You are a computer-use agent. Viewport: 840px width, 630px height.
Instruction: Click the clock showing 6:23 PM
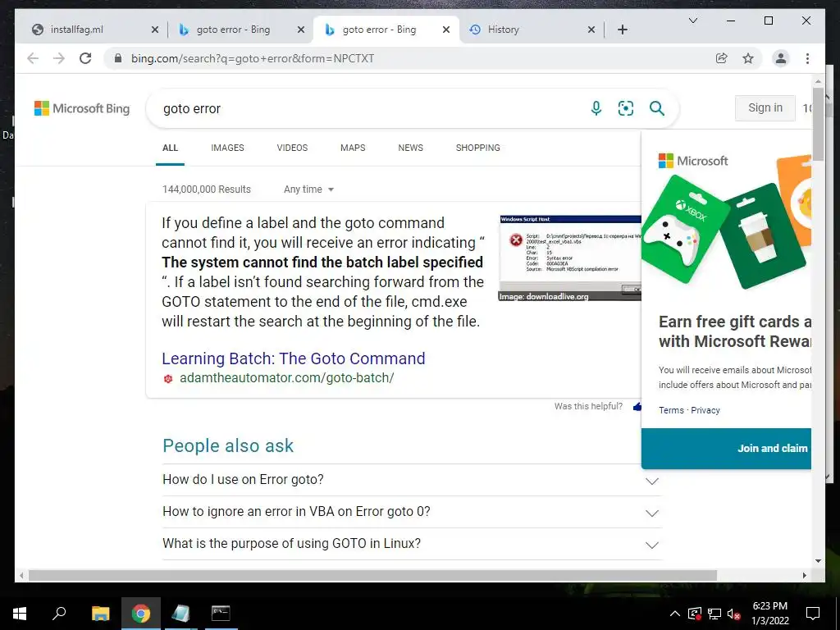point(769,606)
